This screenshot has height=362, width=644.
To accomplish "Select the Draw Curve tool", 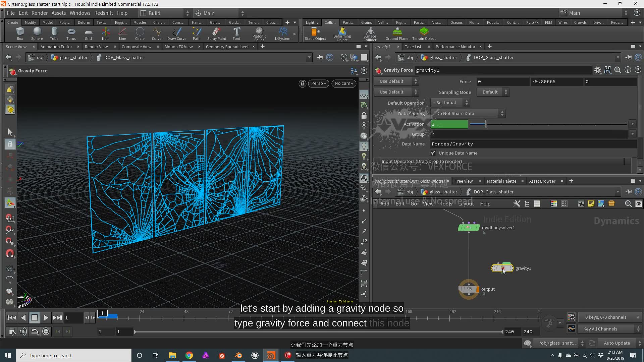I will (177, 34).
